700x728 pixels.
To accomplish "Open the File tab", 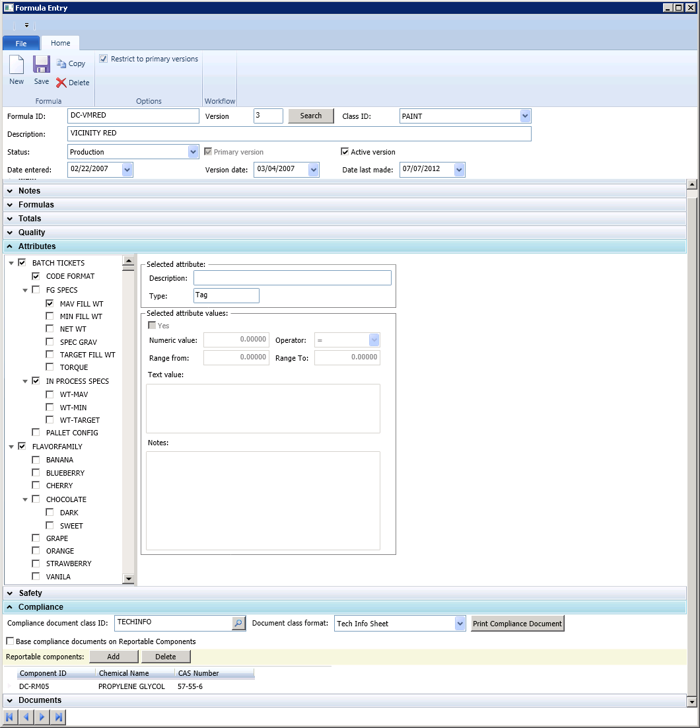I will (x=21, y=43).
